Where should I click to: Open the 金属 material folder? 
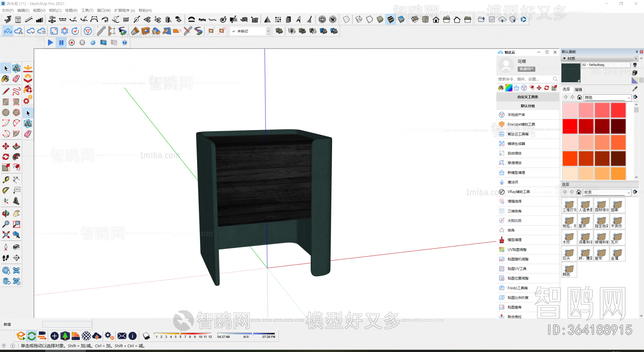click(617, 254)
